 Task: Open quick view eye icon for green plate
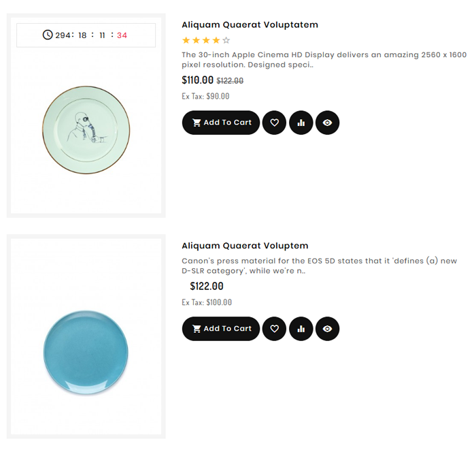(x=327, y=123)
